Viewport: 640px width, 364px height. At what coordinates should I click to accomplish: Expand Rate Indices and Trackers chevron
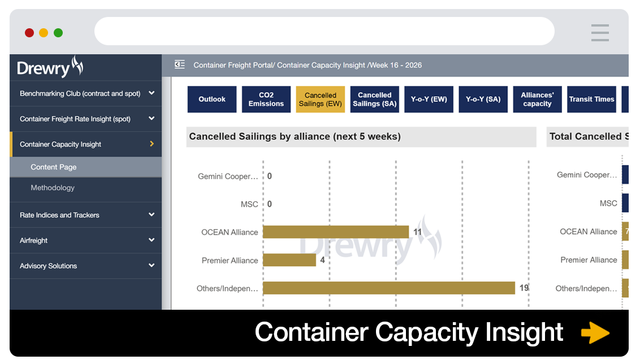coord(152,215)
